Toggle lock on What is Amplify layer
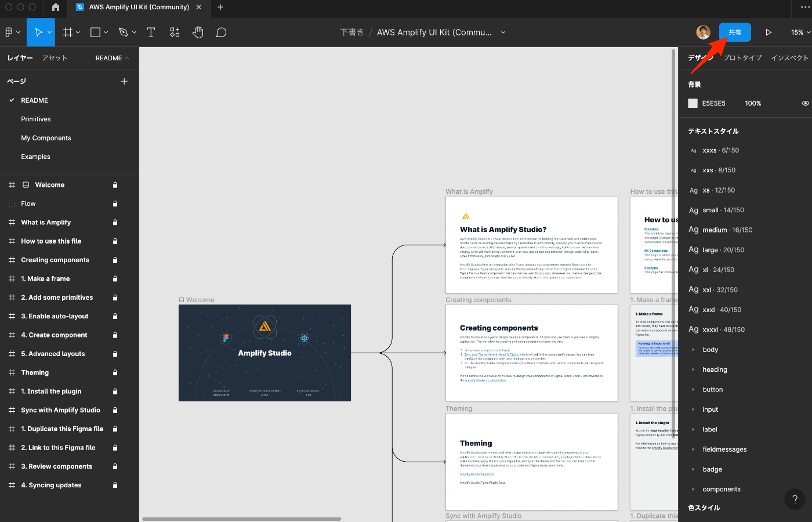This screenshot has height=522, width=812. click(115, 223)
